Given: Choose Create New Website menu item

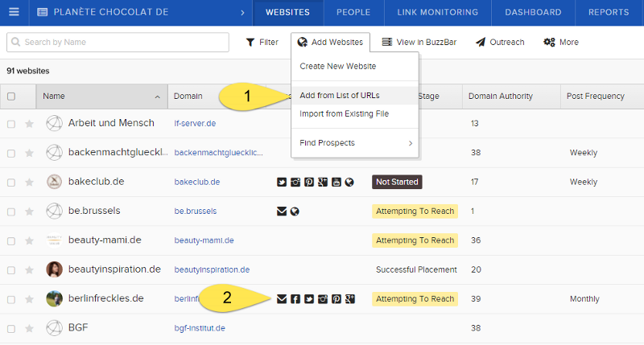Looking at the screenshot, I should [x=355, y=67].
